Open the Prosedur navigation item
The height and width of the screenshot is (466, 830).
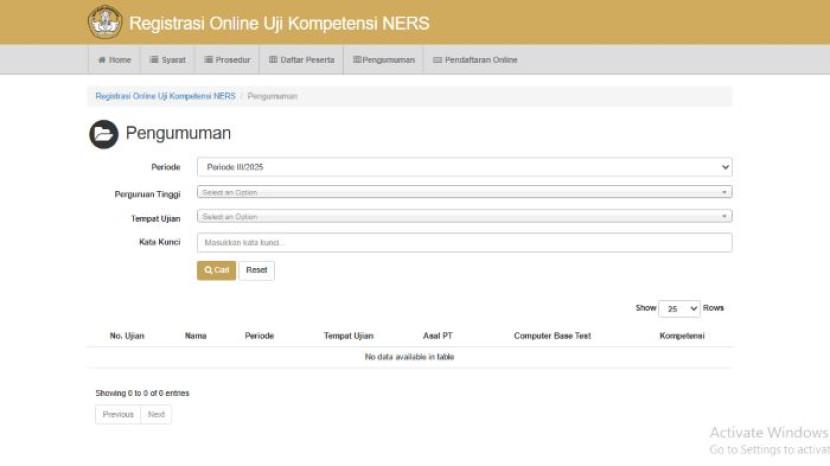coord(227,60)
